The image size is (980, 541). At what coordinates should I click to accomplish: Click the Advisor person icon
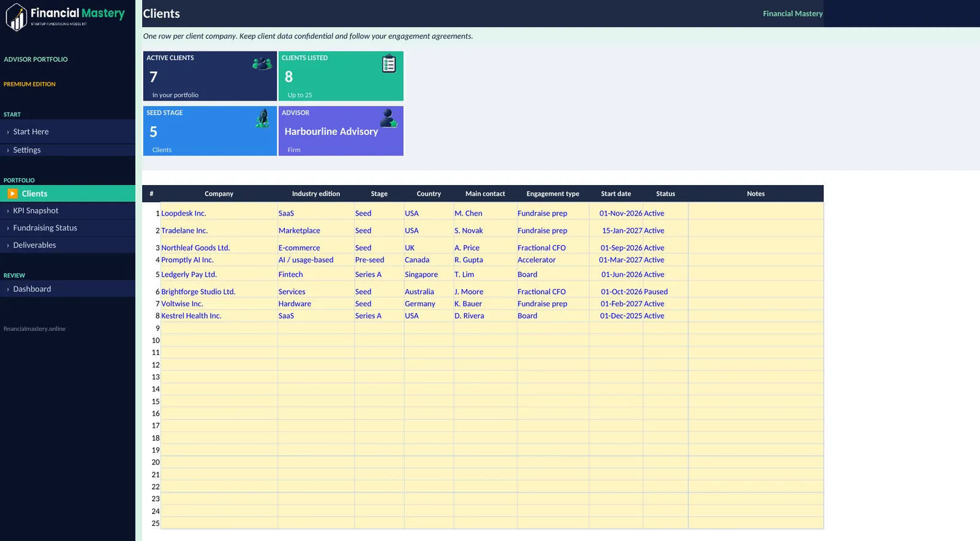pyautogui.click(x=389, y=118)
